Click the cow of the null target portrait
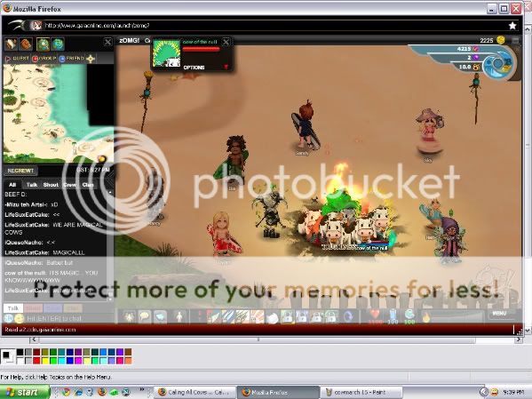Image resolution: width=532 pixels, height=399 pixels. [x=166, y=53]
